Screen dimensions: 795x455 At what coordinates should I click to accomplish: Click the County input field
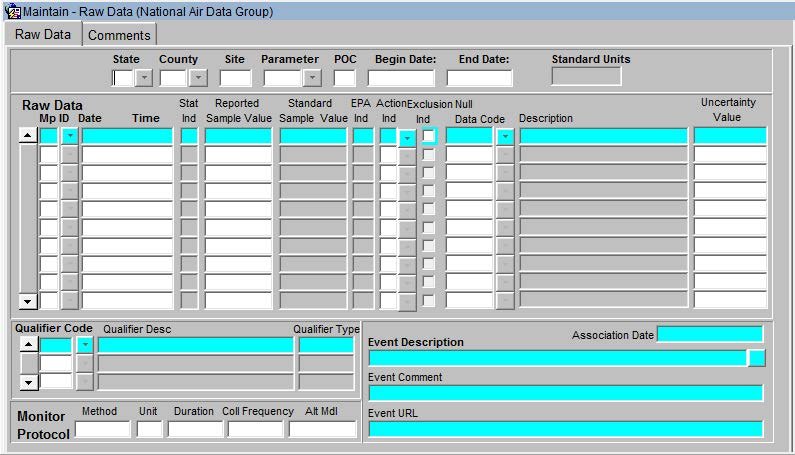173,78
